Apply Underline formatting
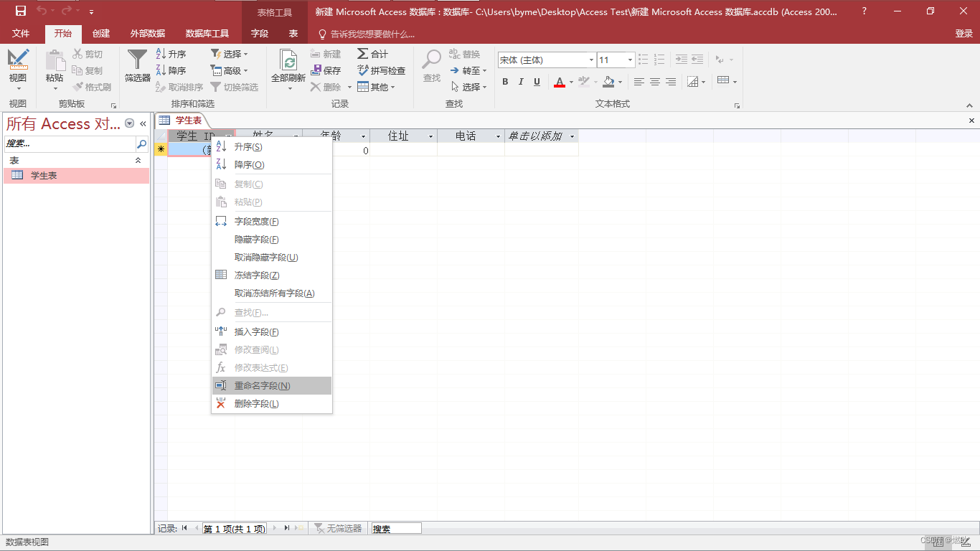Viewport: 980px width, 551px height. tap(537, 82)
